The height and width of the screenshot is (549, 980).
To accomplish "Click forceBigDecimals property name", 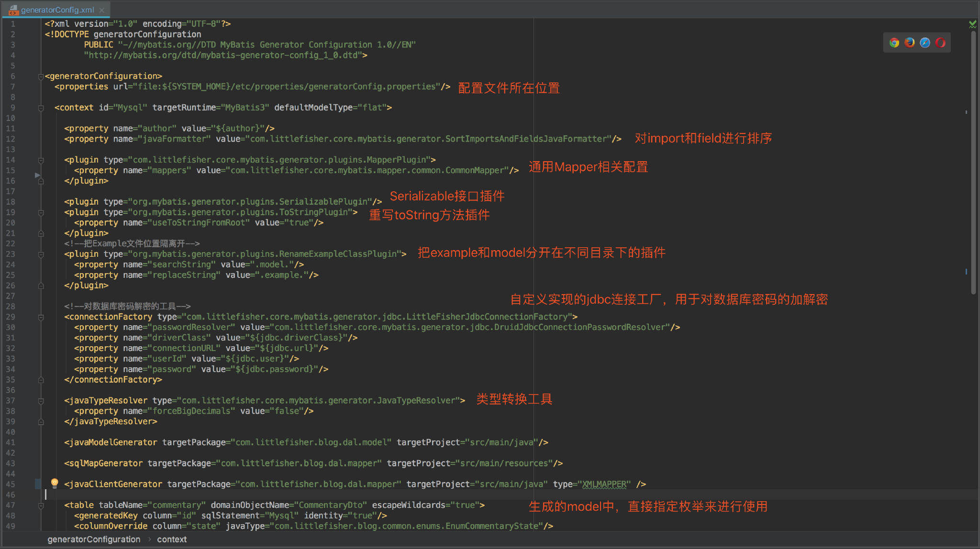I will [x=191, y=411].
